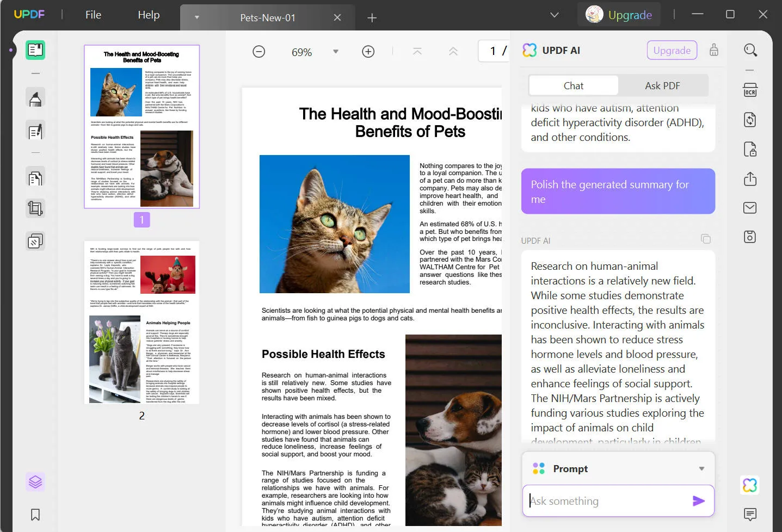Click the Convert PDF icon
Viewport: 782px width, 532px height.
click(750, 120)
